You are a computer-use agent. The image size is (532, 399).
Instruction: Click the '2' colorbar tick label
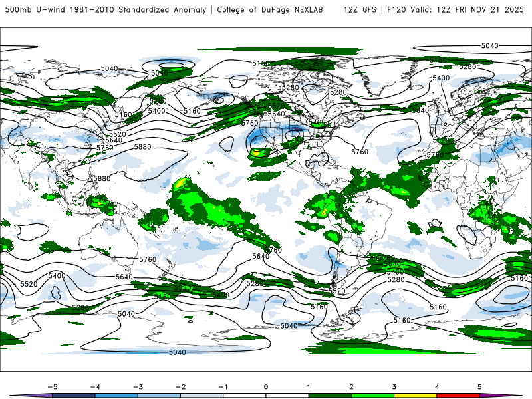[352, 387]
